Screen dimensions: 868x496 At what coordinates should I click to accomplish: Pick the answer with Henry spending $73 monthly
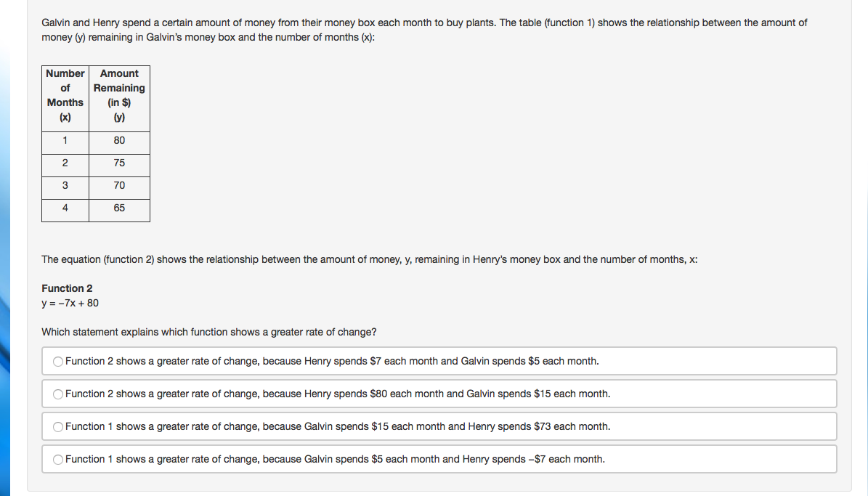click(x=59, y=426)
